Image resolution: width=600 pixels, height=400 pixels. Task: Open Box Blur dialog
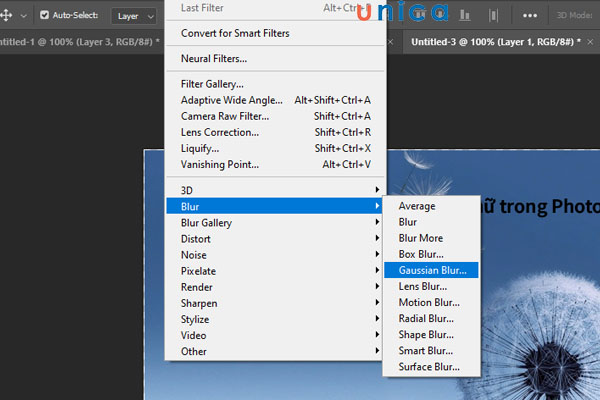tap(431, 254)
